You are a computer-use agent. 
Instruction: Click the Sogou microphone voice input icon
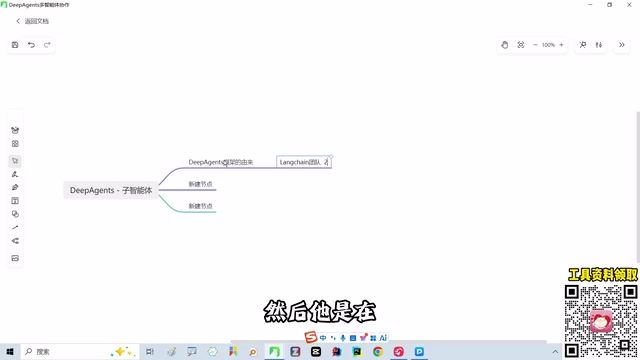coord(343,338)
